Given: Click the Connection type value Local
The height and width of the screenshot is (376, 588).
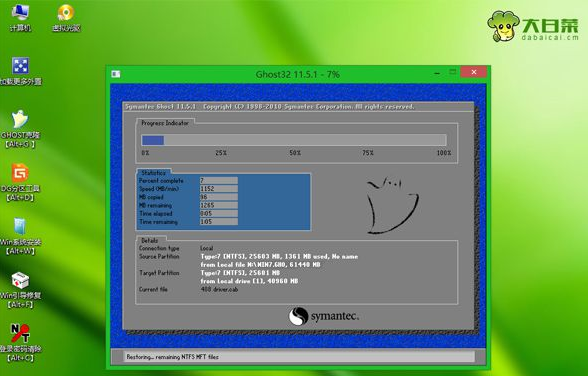Looking at the screenshot, I should pos(207,248).
